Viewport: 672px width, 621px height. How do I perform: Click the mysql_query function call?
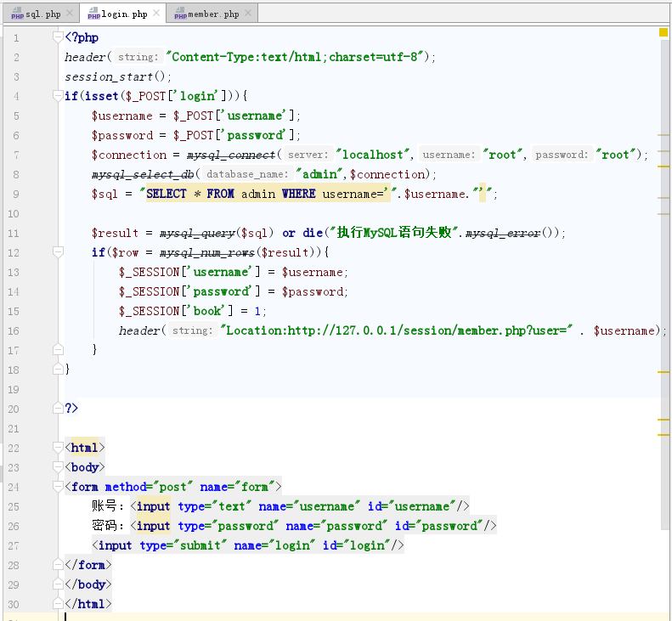click(x=198, y=233)
